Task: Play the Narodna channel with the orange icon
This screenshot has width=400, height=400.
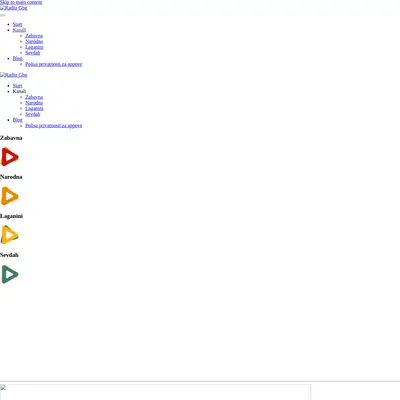Action: coord(10,196)
